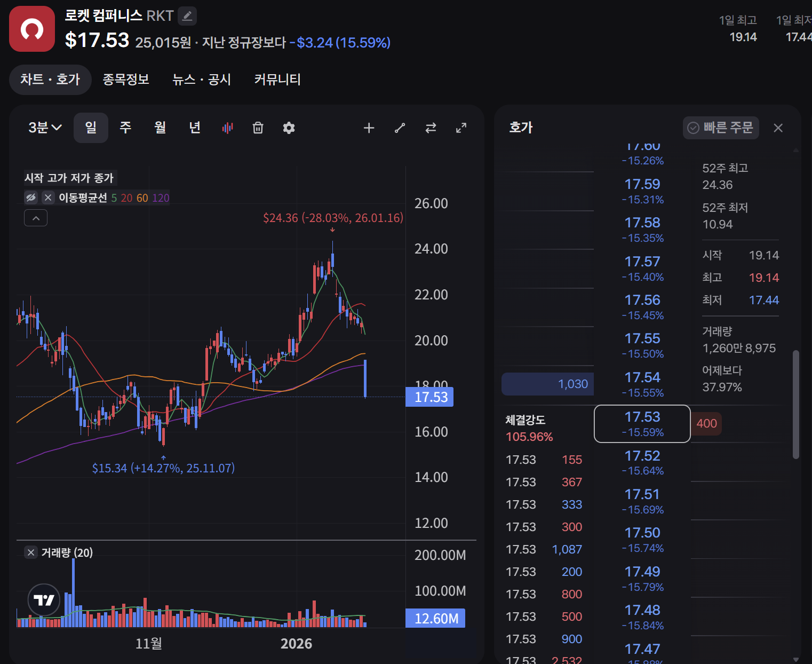
Task: Click the 52주 최고 24.36 value
Action: click(x=718, y=185)
